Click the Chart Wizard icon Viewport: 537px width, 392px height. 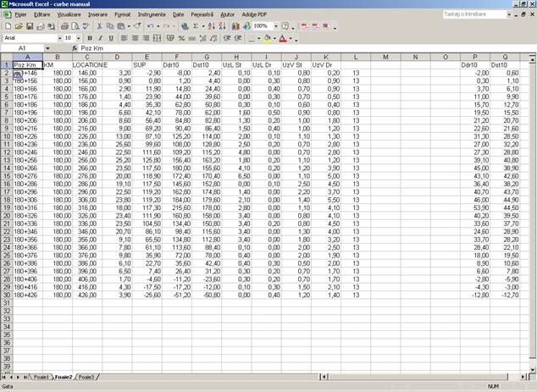tap(234, 26)
